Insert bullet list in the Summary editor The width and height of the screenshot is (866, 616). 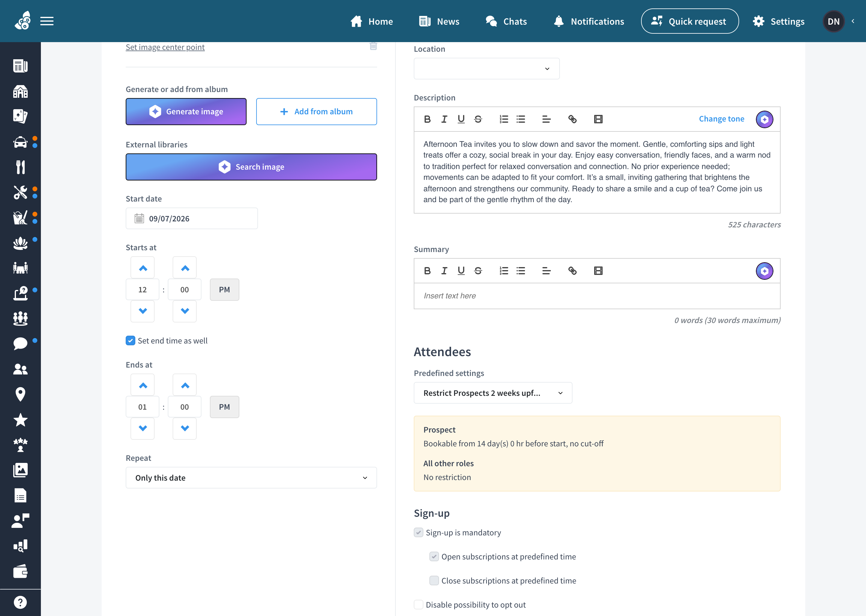[521, 271]
